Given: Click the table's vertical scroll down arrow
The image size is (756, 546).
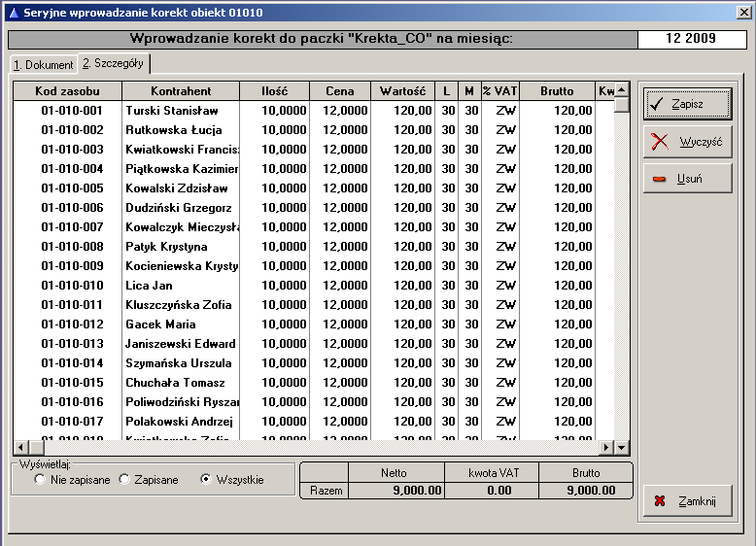Looking at the screenshot, I should coord(622,448).
